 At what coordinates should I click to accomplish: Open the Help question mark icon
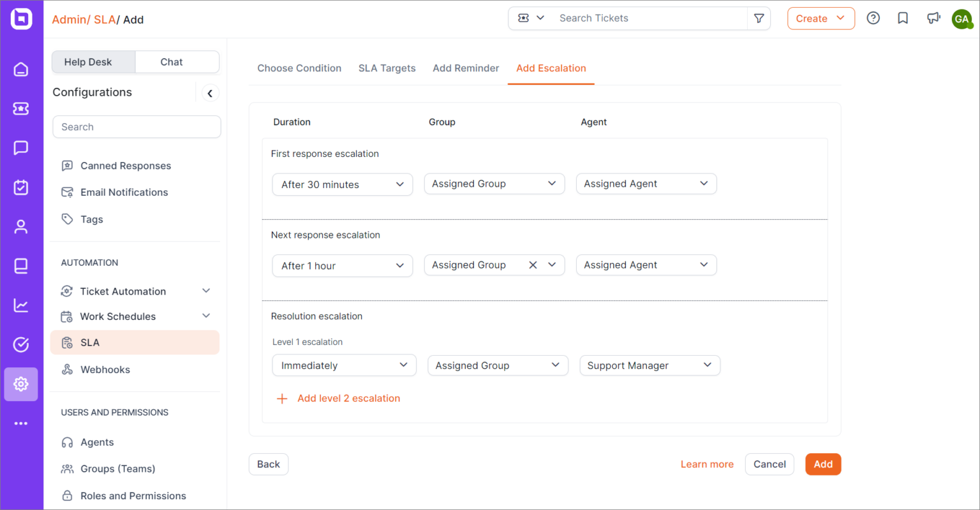873,18
